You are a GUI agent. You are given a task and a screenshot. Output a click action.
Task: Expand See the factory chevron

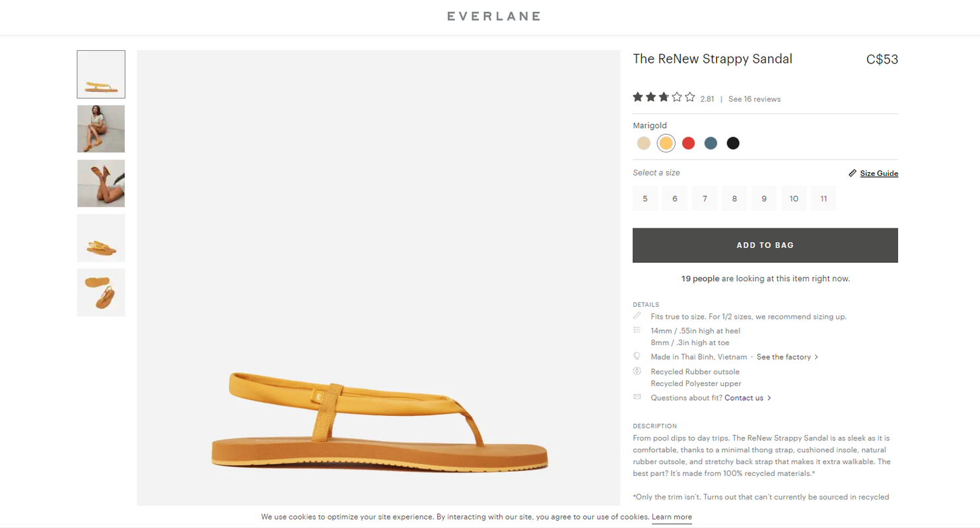tap(816, 357)
